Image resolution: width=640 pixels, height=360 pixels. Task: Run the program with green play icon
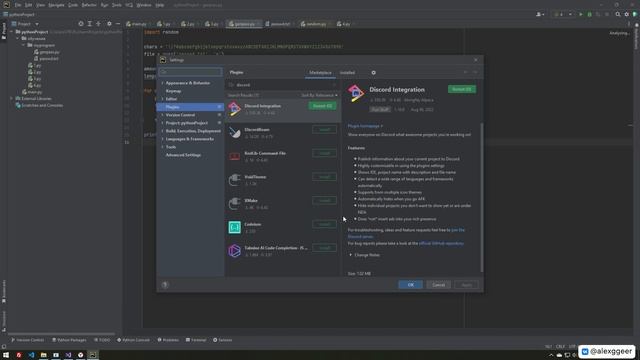pyautogui.click(x=581, y=14)
